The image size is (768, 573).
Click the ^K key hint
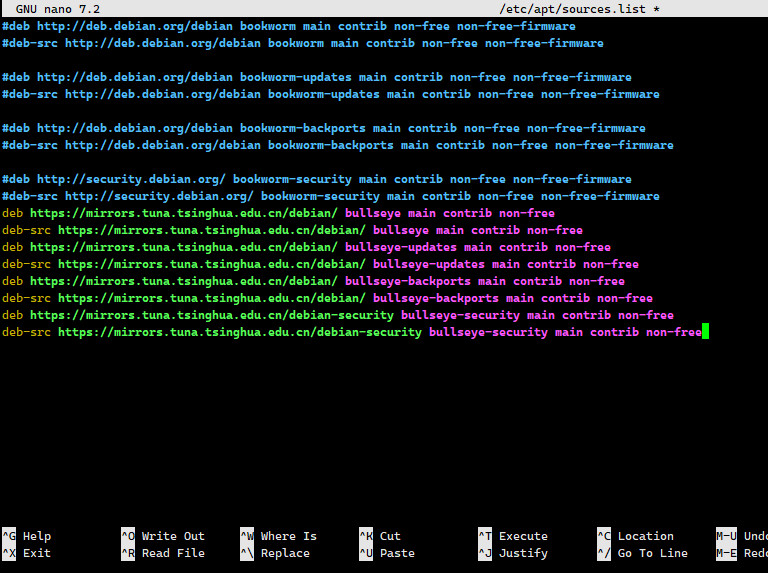366,536
